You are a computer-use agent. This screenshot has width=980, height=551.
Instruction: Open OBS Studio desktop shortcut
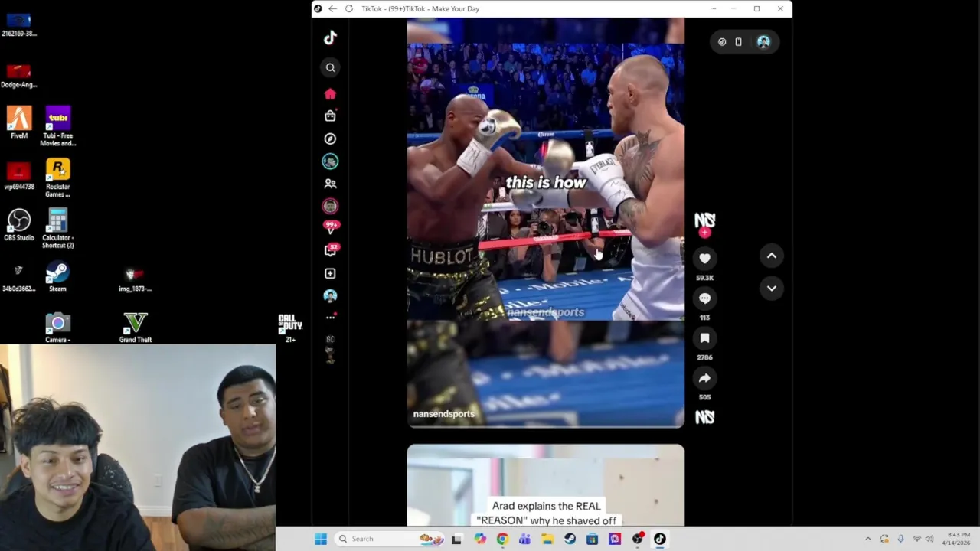click(19, 226)
